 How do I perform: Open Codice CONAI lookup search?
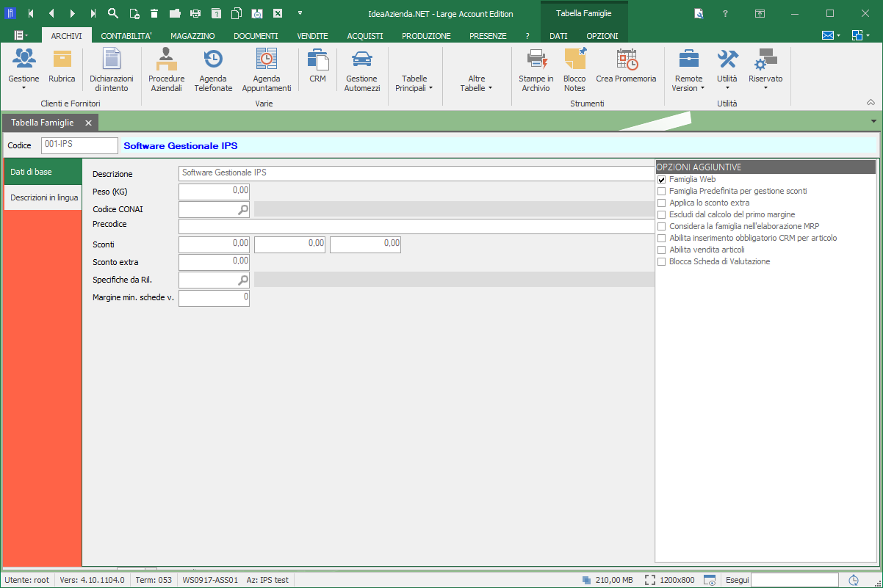[242, 209]
